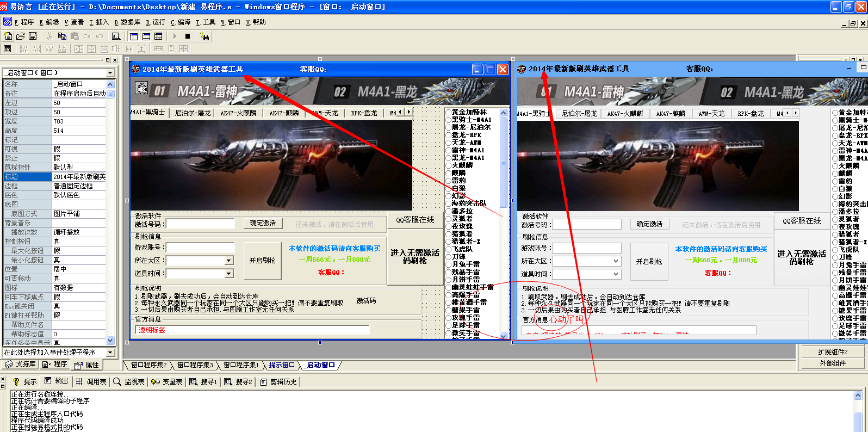This screenshot has height=432, width=868.
Task: Click the Redo arrow icon
Action: click(x=87, y=36)
